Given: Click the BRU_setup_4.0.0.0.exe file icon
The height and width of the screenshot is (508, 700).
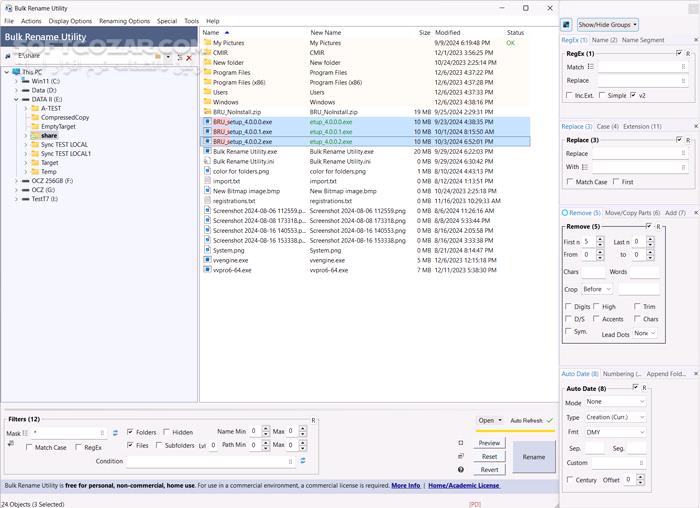Looking at the screenshot, I should pyautogui.click(x=207, y=121).
